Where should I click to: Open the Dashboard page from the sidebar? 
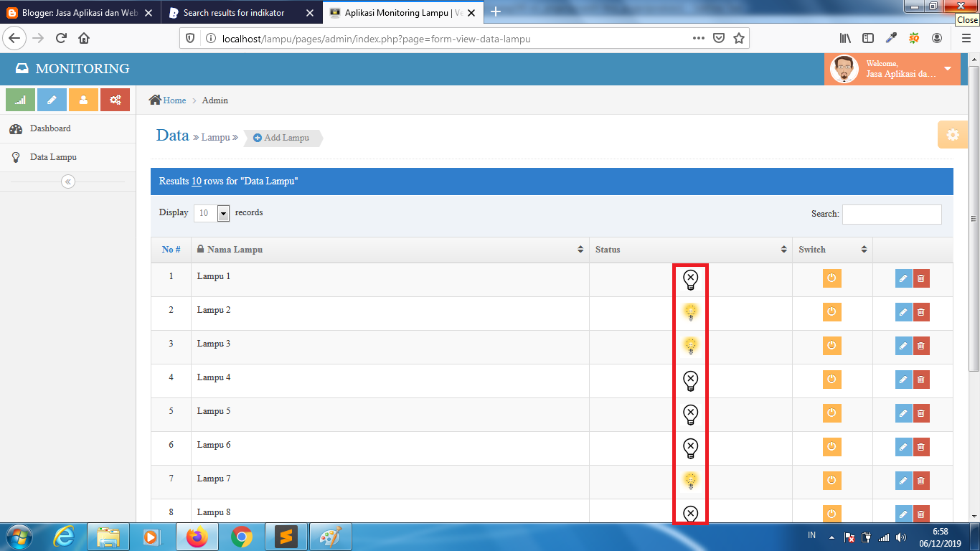click(x=50, y=128)
